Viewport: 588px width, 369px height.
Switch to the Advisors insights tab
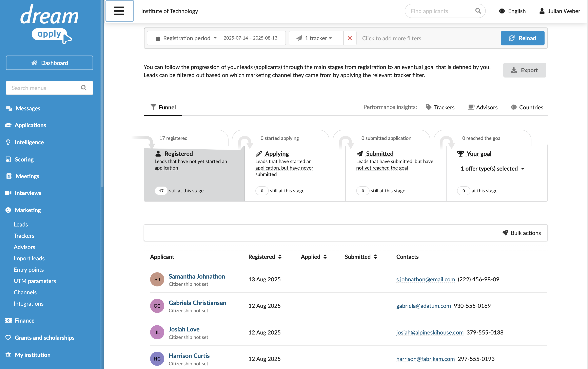point(483,107)
